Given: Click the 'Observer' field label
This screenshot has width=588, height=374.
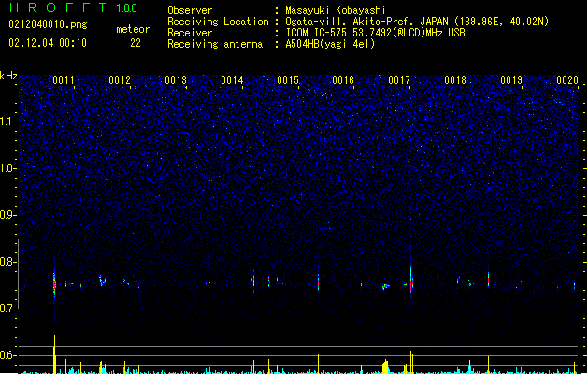Looking at the screenshot, I should coord(190,10).
